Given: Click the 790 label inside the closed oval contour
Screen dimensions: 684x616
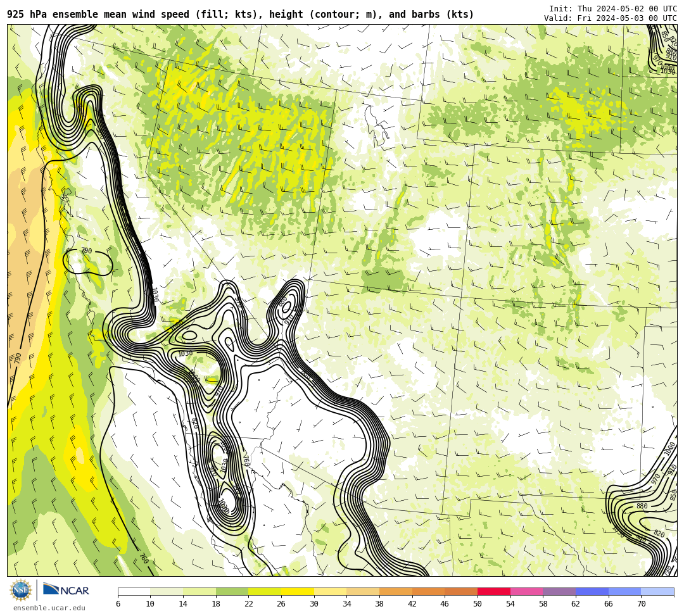Looking at the screenshot, I should 86,251.
